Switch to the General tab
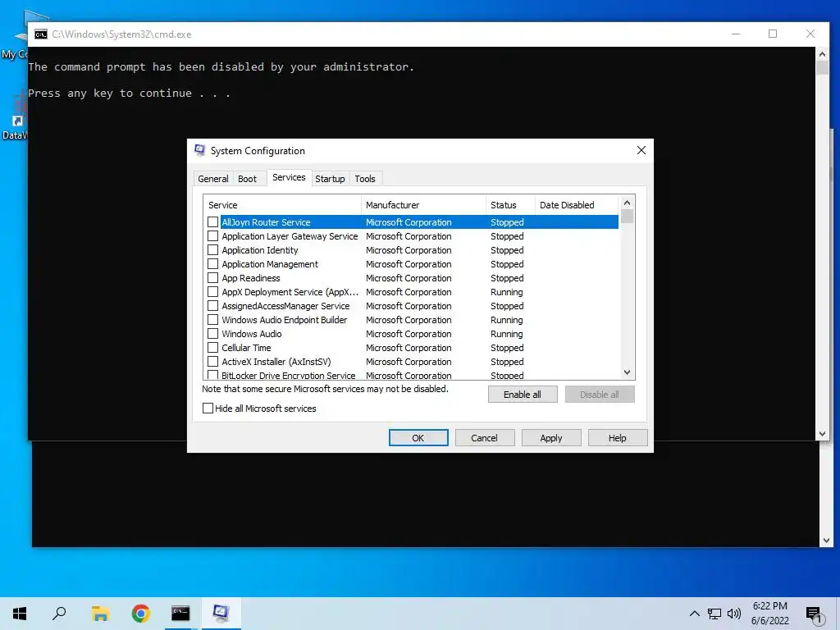840x630 pixels. [x=212, y=179]
